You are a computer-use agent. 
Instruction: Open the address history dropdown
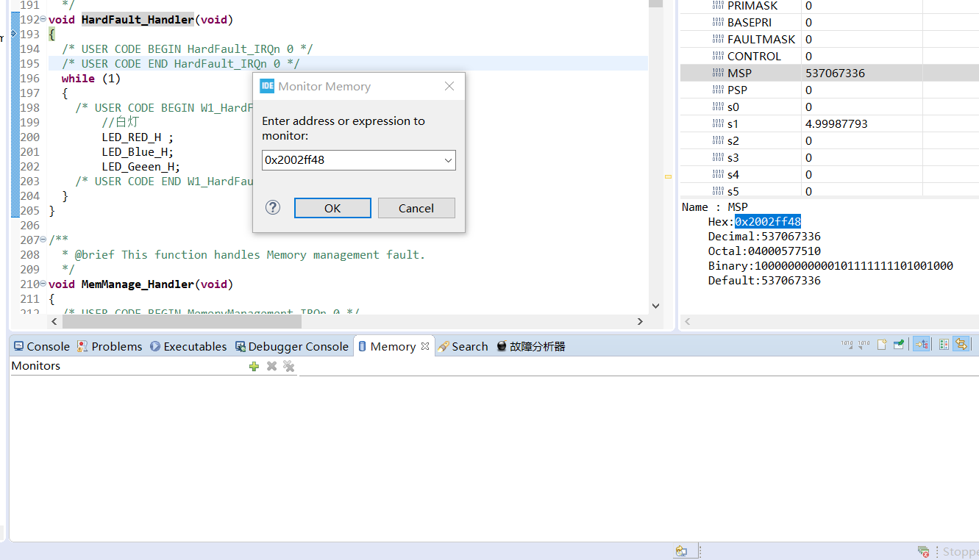(x=448, y=160)
